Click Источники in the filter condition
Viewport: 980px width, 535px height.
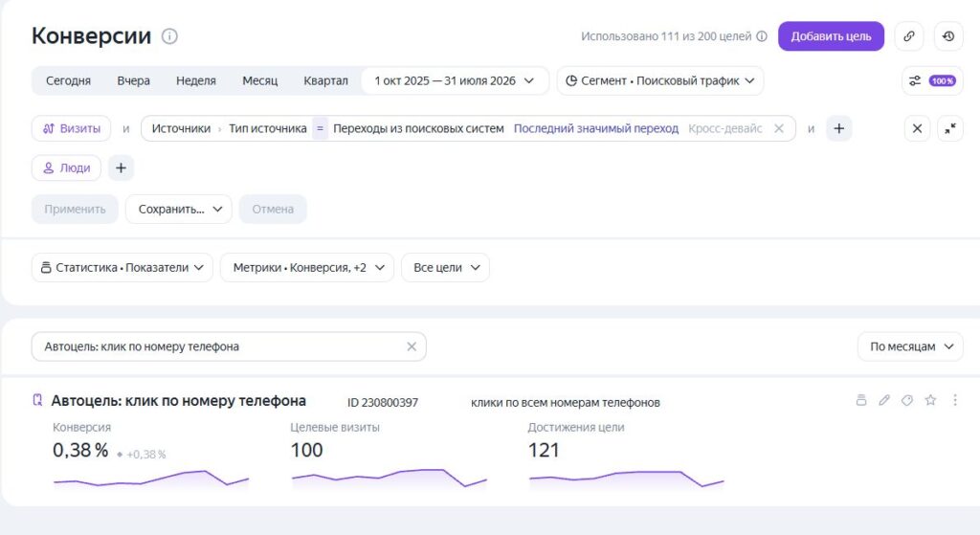pos(181,128)
